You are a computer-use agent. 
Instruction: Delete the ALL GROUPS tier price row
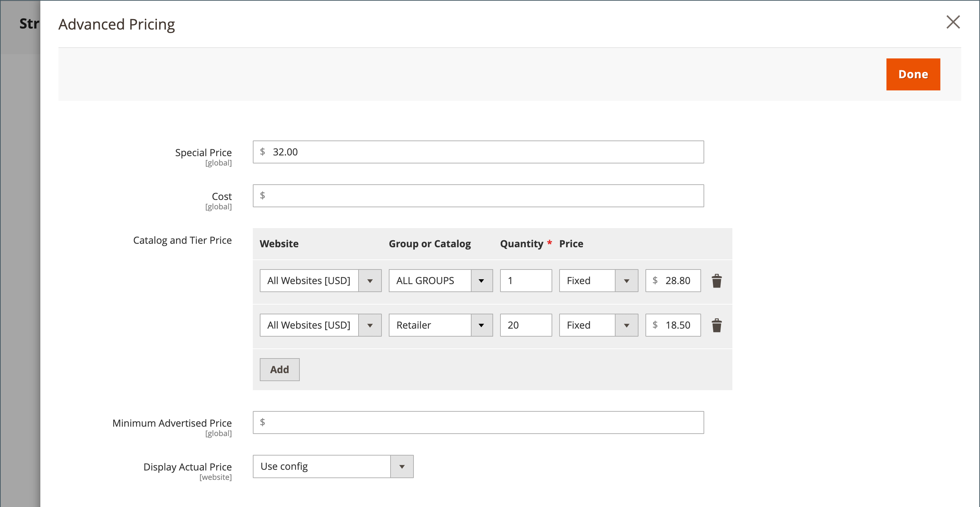point(717,281)
